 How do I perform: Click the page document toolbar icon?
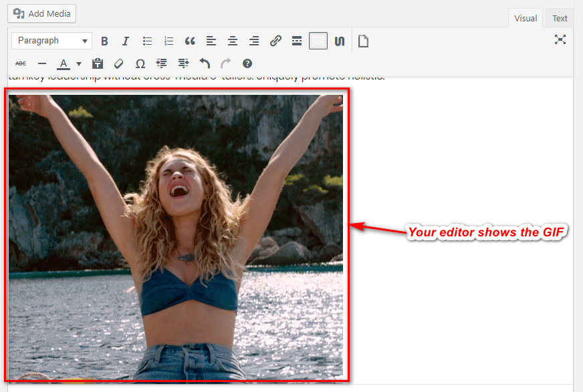(363, 41)
